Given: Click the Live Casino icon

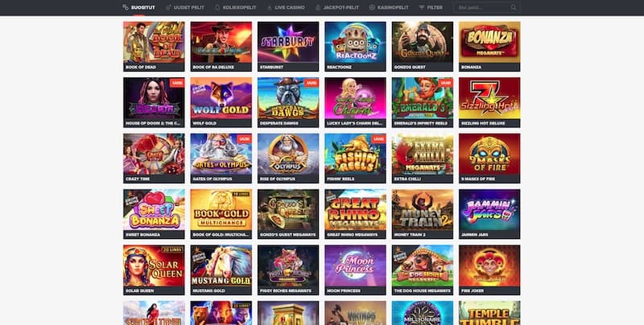Looking at the screenshot, I should tap(270, 7).
